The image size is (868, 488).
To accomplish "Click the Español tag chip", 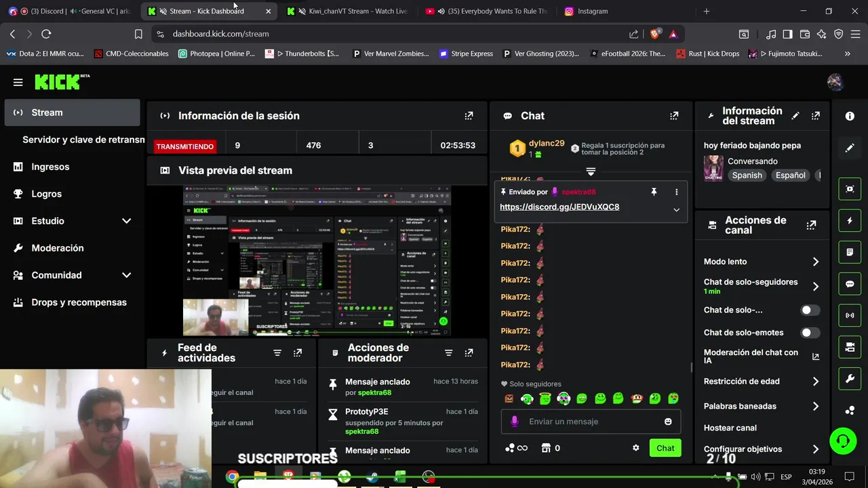I will (x=790, y=176).
